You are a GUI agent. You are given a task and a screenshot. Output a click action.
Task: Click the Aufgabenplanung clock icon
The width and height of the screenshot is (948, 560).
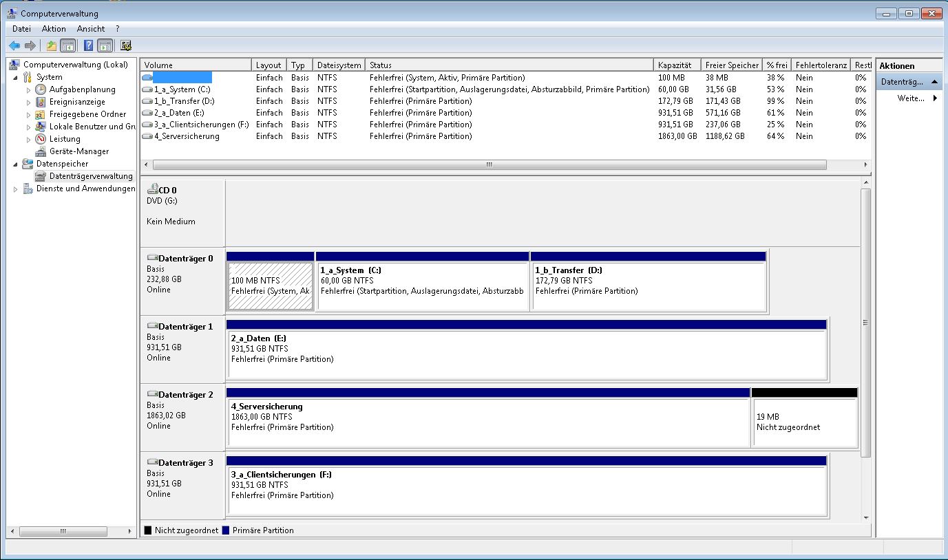coord(41,89)
